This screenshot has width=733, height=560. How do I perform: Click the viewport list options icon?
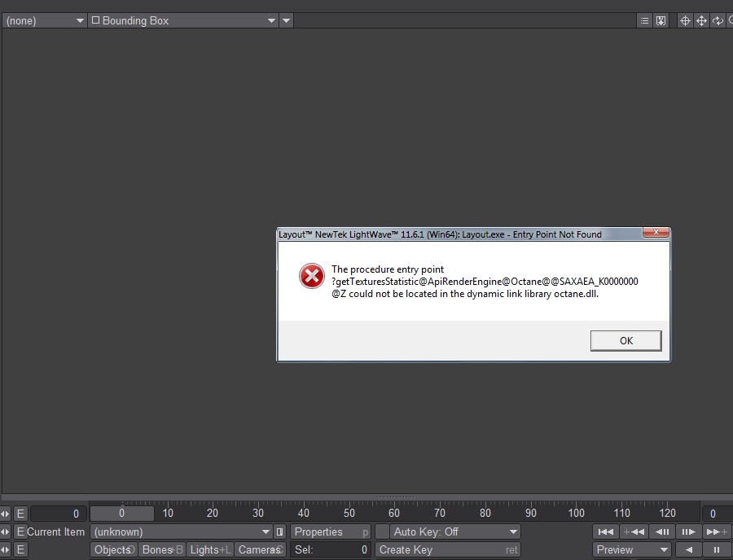pos(644,20)
